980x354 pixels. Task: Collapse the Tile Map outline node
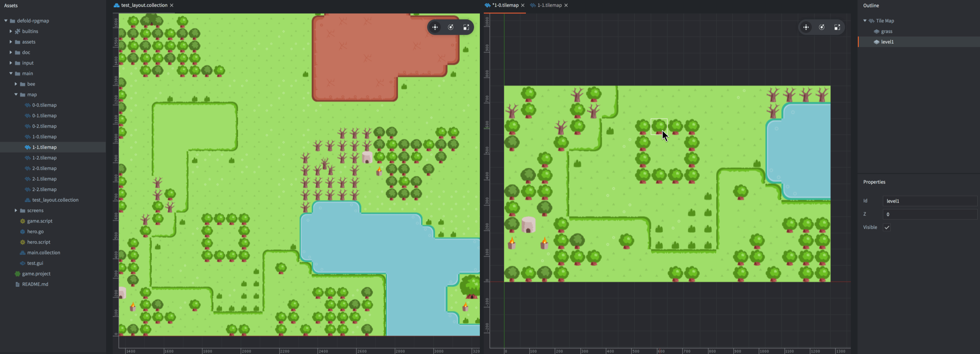coord(865,21)
